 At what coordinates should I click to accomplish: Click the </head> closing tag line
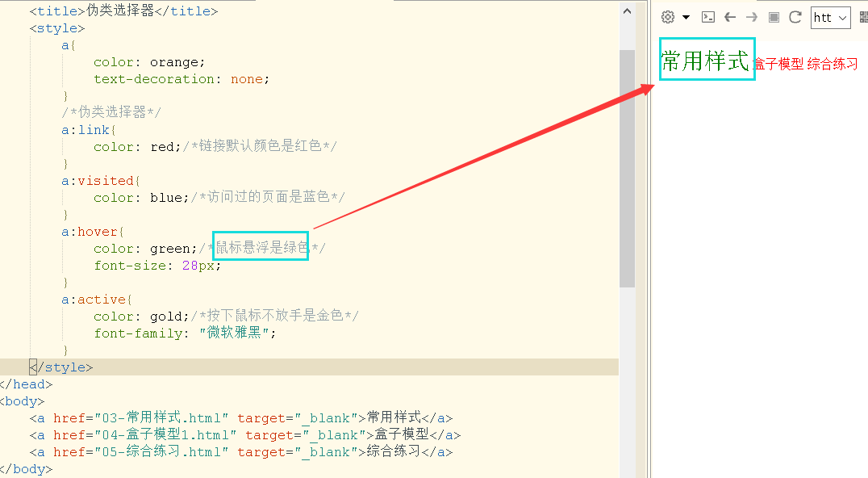coord(27,384)
